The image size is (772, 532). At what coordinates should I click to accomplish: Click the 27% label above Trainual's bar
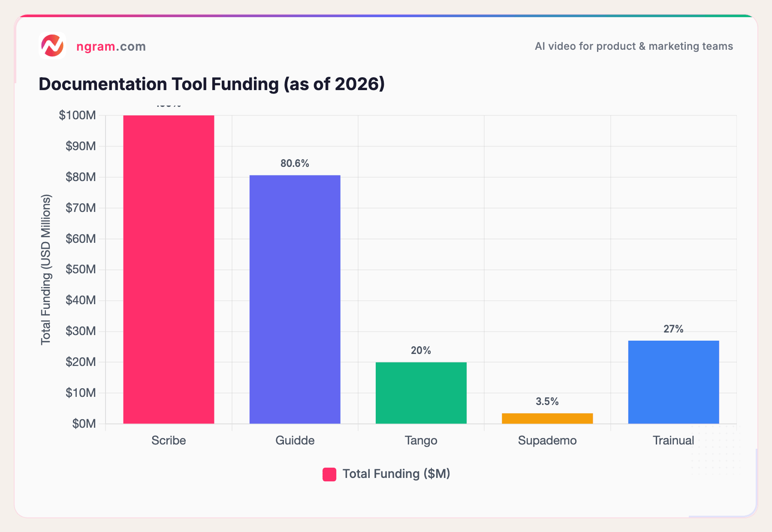click(x=673, y=329)
